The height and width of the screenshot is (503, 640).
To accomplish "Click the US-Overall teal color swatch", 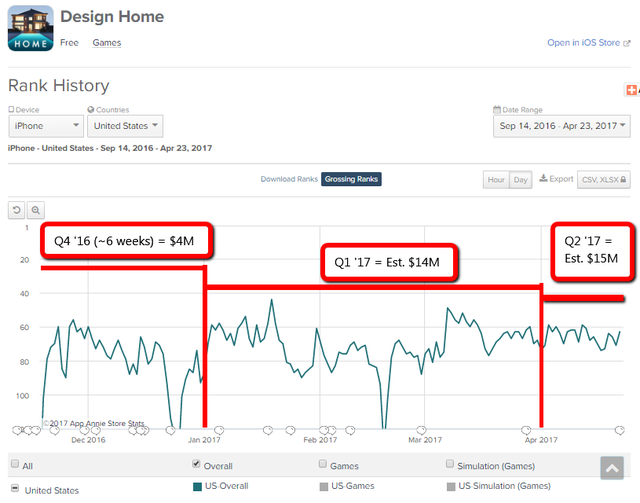I will pyautogui.click(x=198, y=486).
